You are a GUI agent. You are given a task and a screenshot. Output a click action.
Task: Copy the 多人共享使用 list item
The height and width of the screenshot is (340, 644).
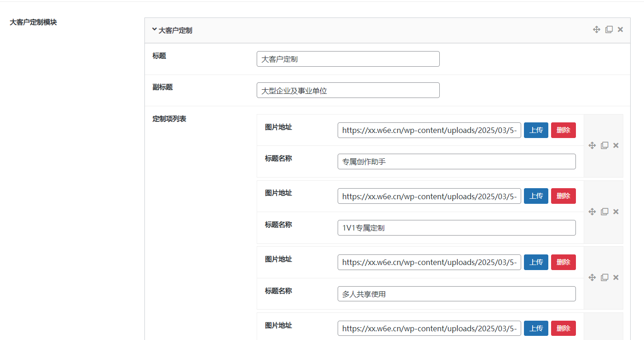tap(604, 277)
